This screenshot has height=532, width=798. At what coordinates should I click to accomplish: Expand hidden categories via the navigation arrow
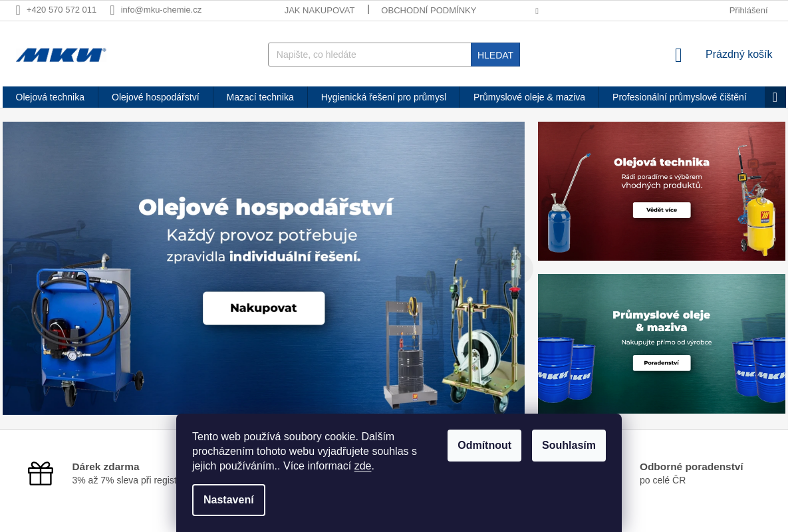(x=775, y=96)
